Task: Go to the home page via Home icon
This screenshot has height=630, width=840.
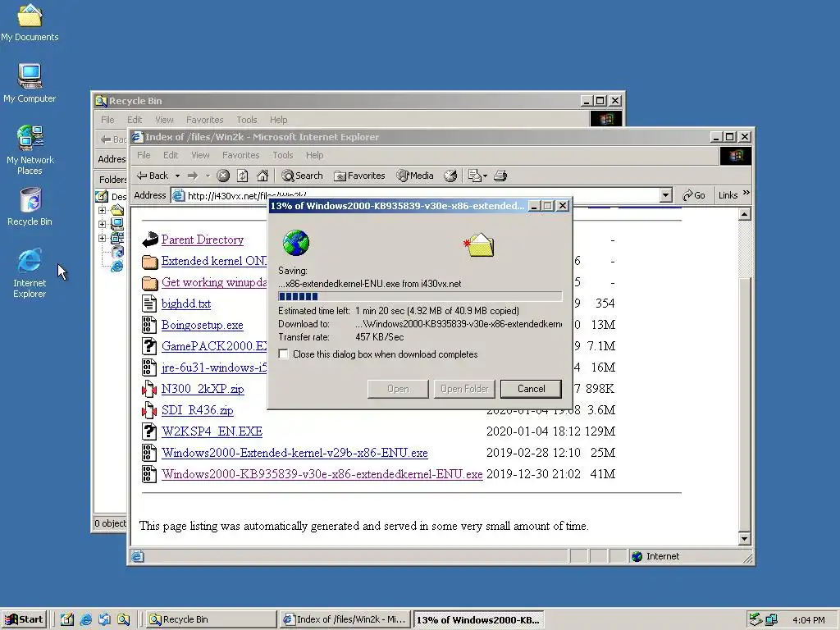Action: (262, 176)
